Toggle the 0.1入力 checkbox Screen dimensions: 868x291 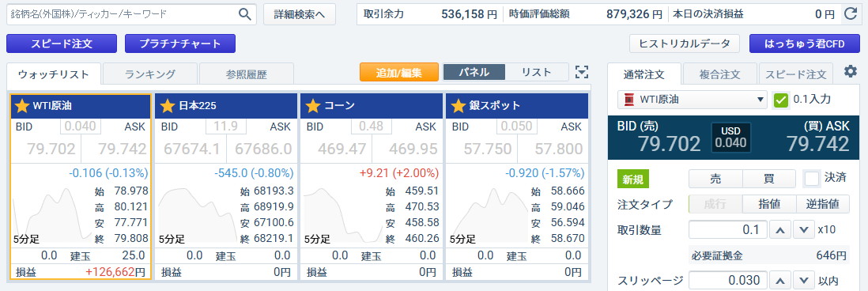pos(780,100)
